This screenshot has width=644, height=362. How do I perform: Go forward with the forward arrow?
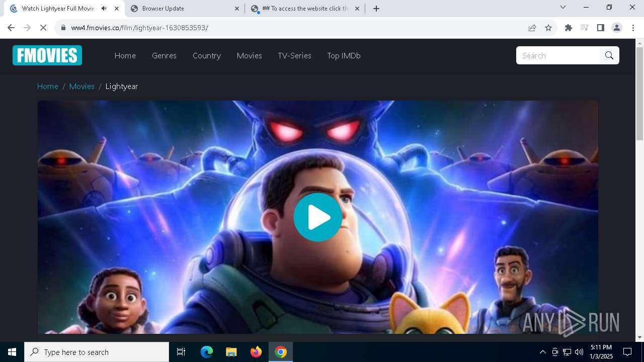(27, 28)
